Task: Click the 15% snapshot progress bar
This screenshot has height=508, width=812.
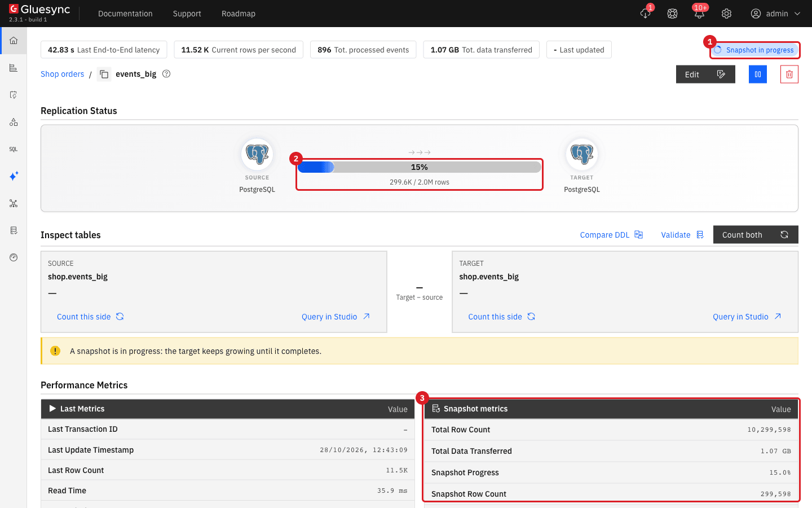Action: (x=420, y=167)
